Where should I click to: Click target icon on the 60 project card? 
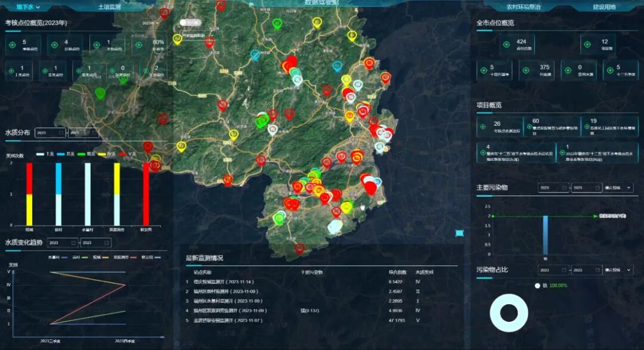(x=529, y=127)
